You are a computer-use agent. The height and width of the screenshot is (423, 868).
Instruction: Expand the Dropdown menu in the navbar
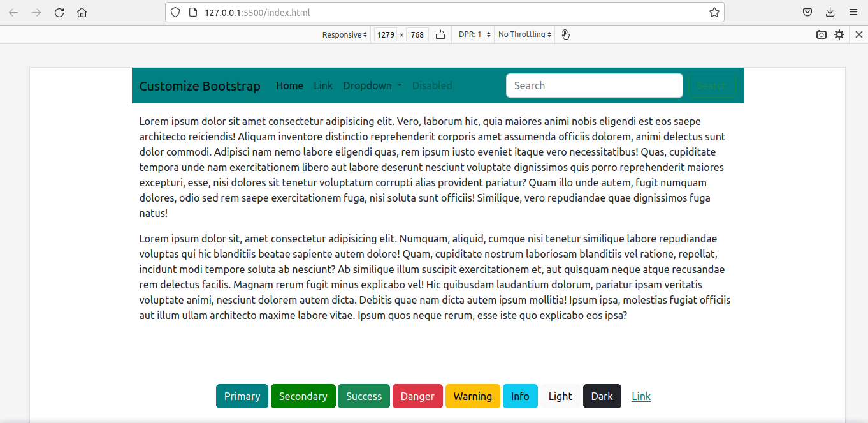coord(372,85)
